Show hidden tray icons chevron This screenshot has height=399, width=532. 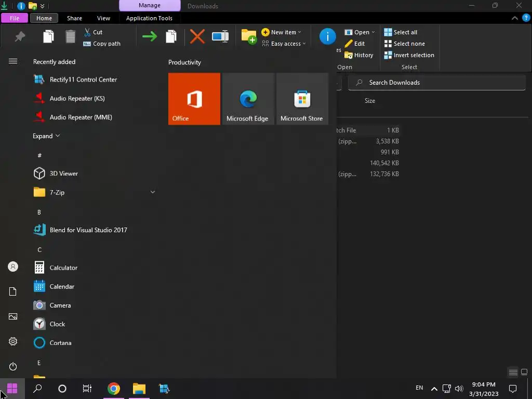tap(434, 389)
